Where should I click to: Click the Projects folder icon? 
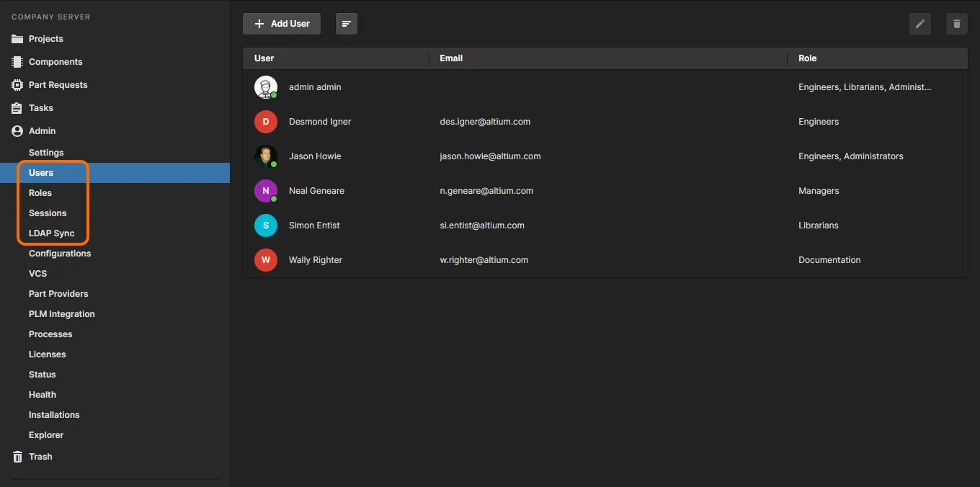click(17, 39)
